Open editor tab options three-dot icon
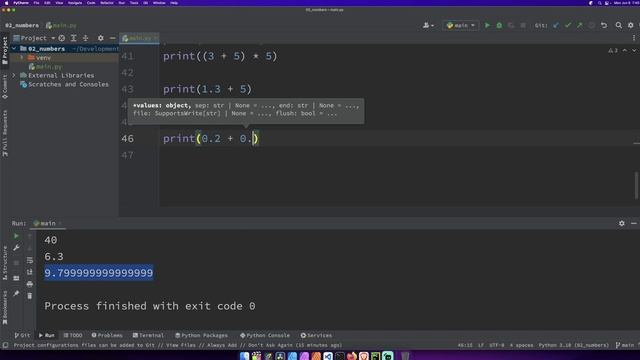 [x=634, y=38]
